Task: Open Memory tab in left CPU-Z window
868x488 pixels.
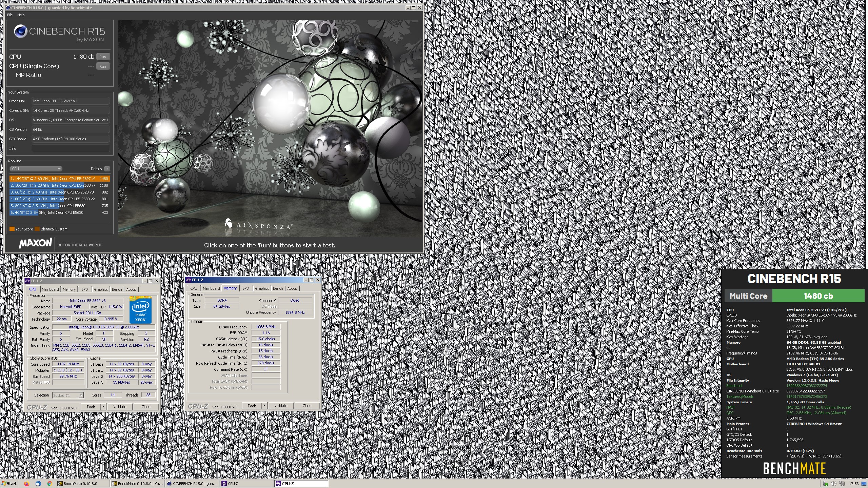Action: [69, 289]
